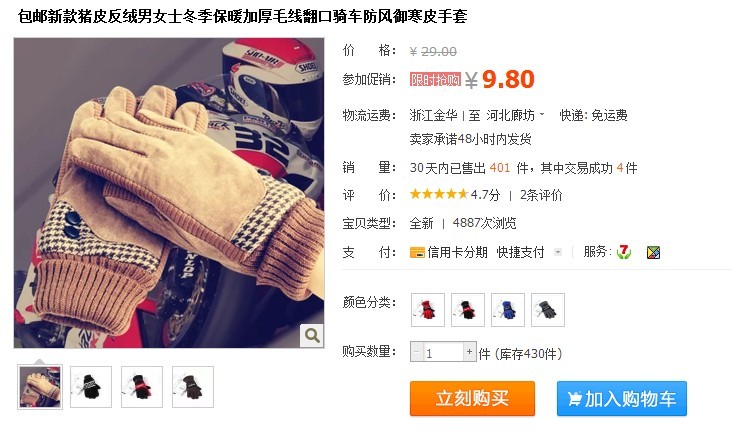732x436 pixels.
Task: Select the black glove color option
Action: (x=468, y=310)
